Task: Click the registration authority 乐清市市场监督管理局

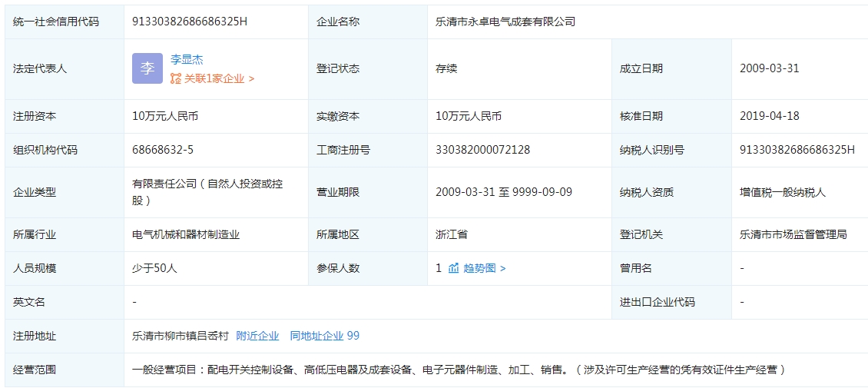Action: (x=793, y=234)
